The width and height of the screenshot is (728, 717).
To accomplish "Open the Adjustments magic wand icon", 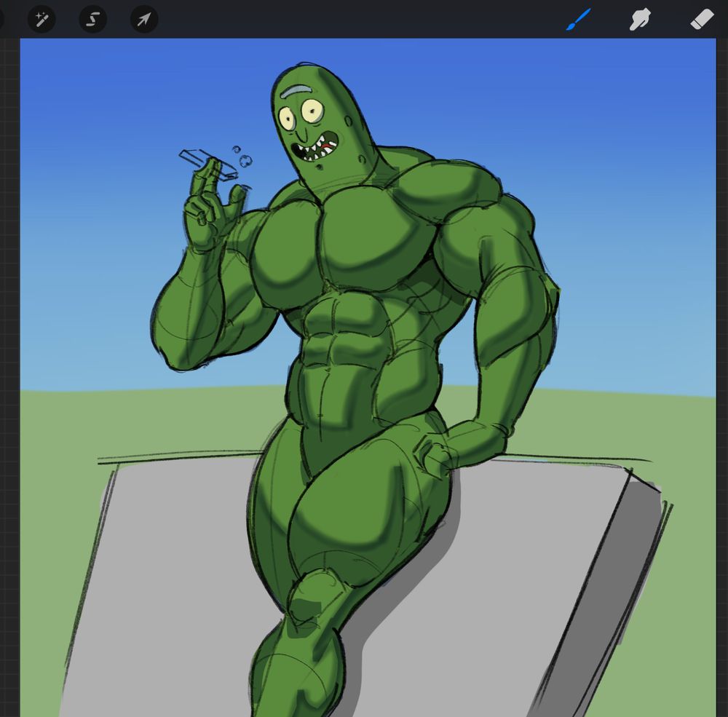I will click(x=41, y=20).
